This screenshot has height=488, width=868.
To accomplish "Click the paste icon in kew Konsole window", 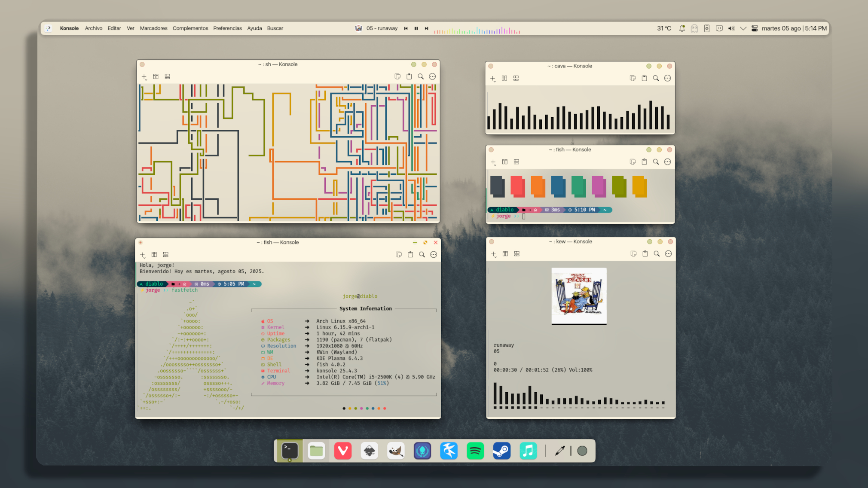I will click(x=645, y=254).
